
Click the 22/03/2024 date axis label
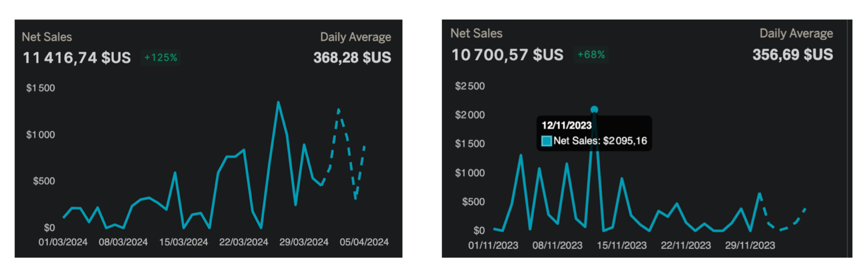pyautogui.click(x=244, y=242)
